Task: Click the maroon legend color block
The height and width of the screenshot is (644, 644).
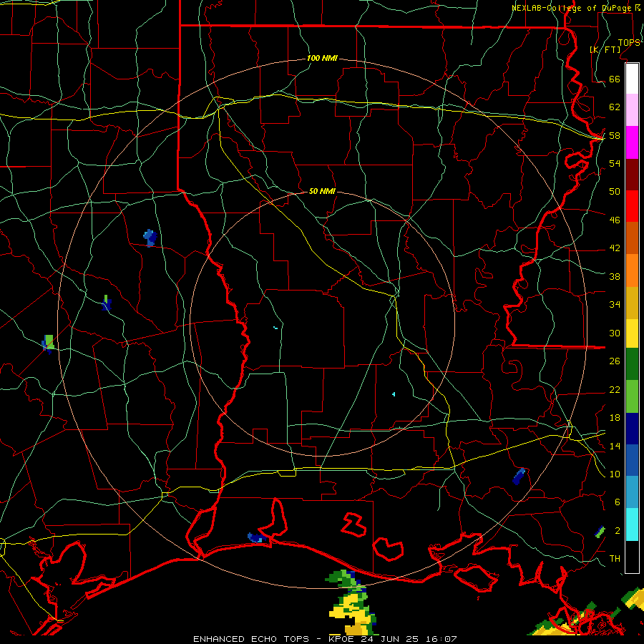Action: point(632,175)
